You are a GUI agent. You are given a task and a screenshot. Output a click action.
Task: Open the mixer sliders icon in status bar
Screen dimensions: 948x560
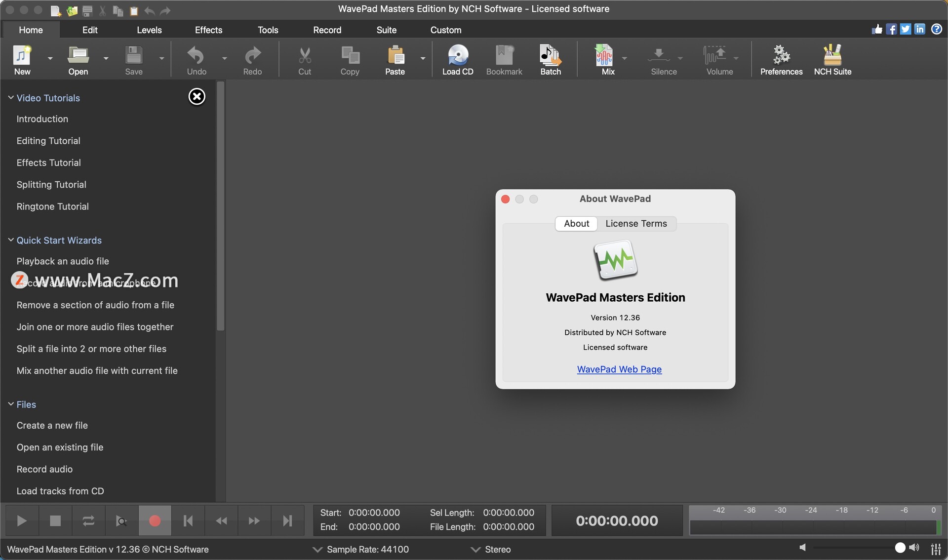(936, 549)
